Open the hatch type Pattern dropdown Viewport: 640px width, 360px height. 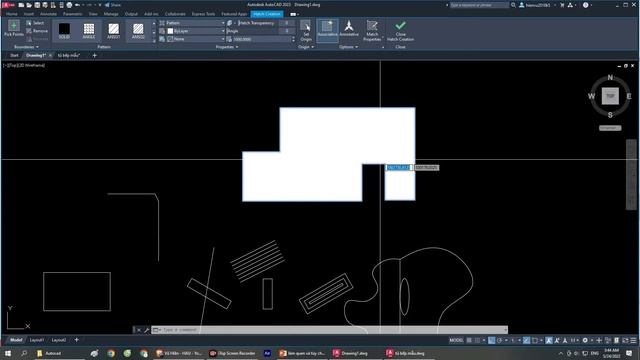[x=195, y=23]
